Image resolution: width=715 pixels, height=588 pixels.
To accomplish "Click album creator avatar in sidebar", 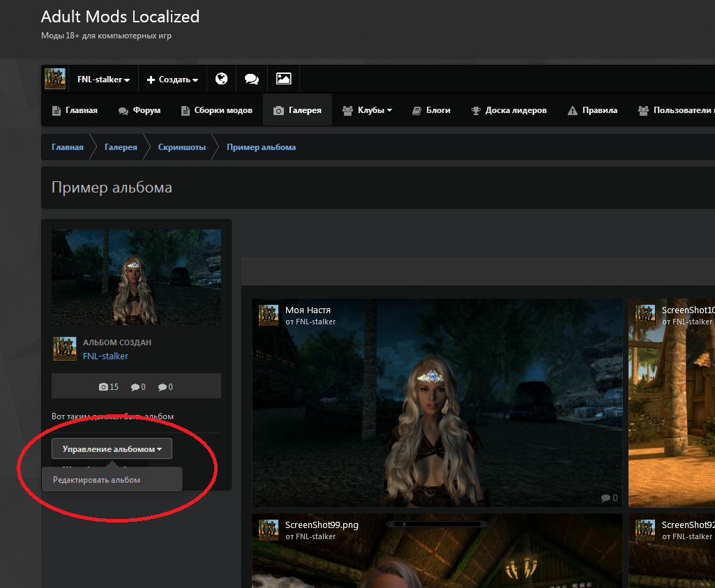I will pyautogui.click(x=64, y=349).
